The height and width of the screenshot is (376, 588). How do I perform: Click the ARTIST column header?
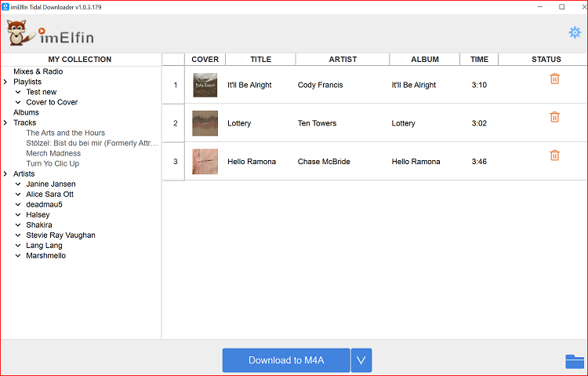pos(343,60)
